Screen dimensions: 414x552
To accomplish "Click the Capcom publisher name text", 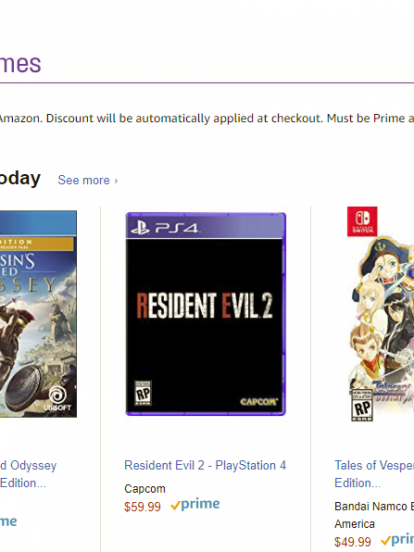I will 145,489.
